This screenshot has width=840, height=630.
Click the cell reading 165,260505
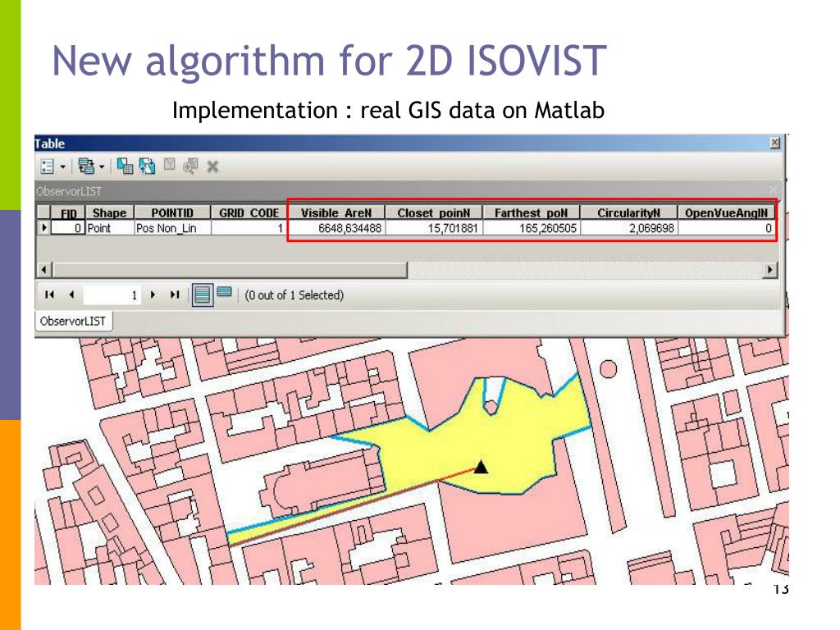pos(531,228)
